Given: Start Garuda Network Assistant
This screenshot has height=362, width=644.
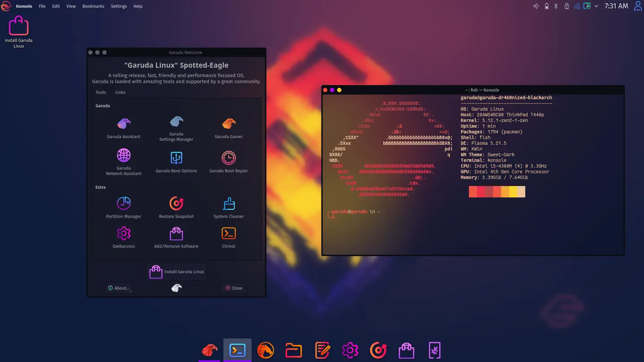Looking at the screenshot, I should pyautogui.click(x=123, y=159).
